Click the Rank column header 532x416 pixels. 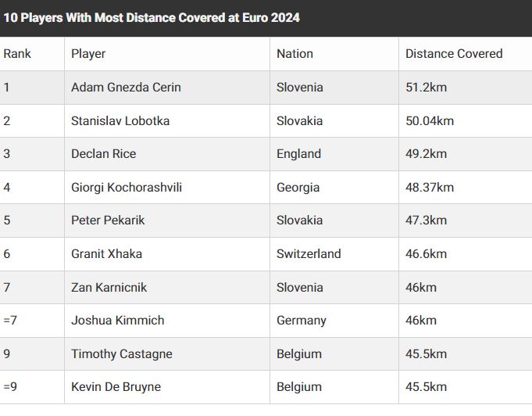tap(17, 54)
